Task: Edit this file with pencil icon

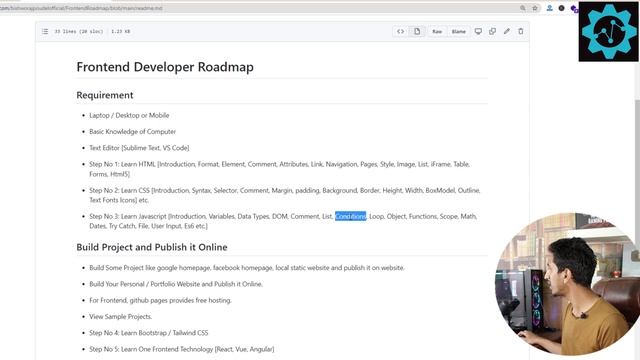Action: pyautogui.click(x=507, y=31)
